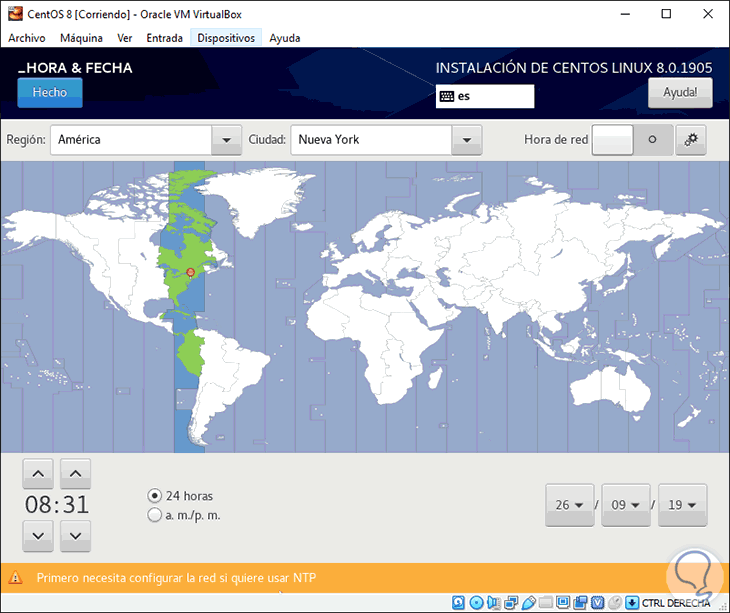Open the Máquina menu
The width and height of the screenshot is (730, 613).
[81, 38]
